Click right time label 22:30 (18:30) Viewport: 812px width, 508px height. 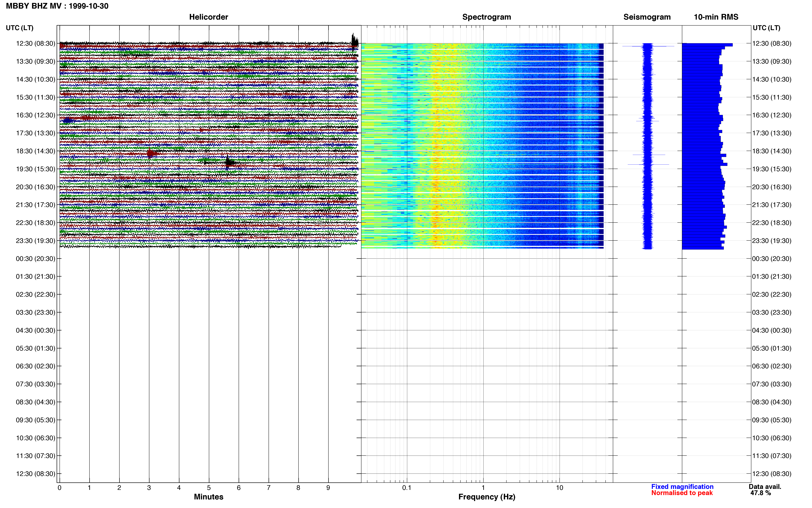coord(772,223)
